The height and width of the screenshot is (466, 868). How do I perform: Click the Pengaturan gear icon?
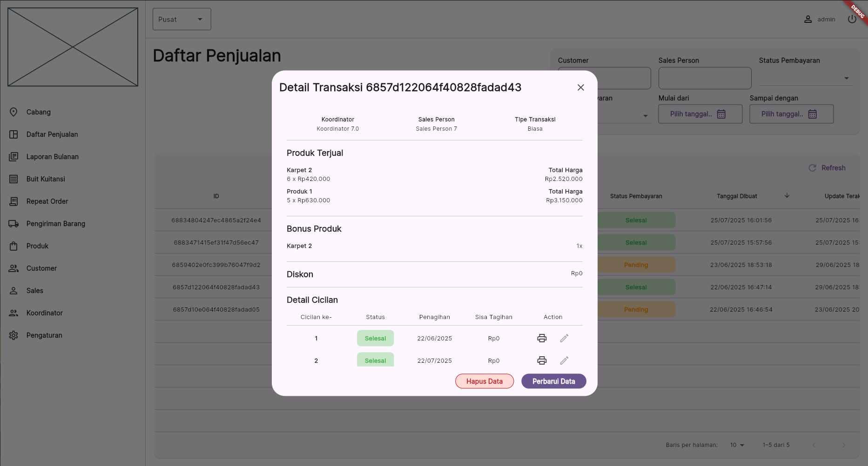pyautogui.click(x=14, y=335)
